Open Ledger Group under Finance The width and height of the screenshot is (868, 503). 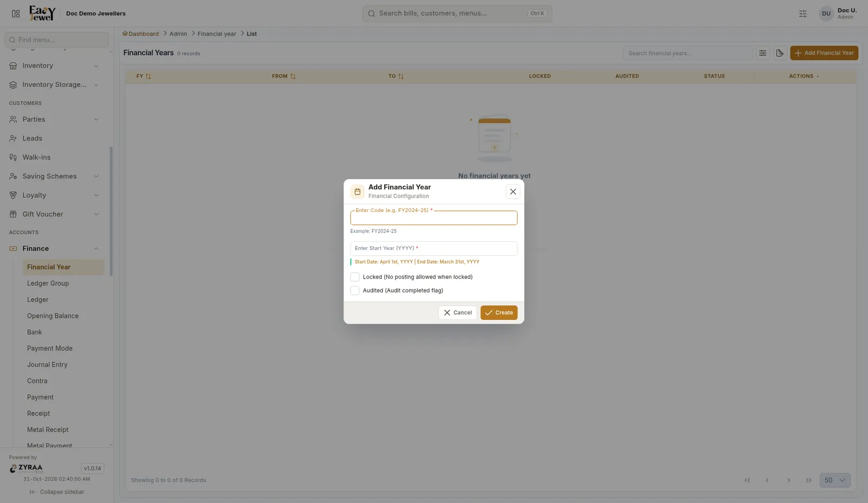click(63, 283)
